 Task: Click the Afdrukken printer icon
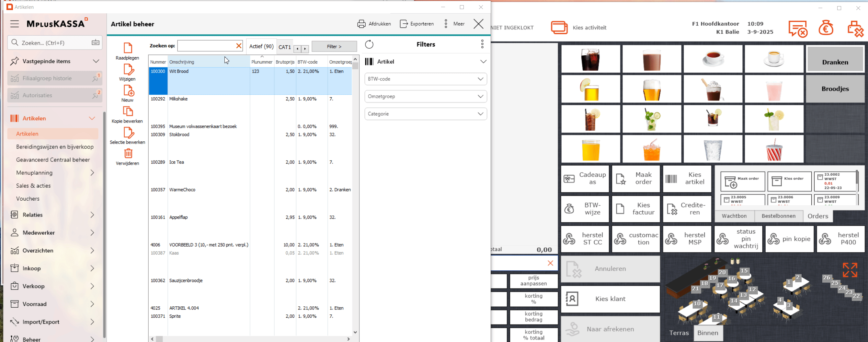point(361,24)
